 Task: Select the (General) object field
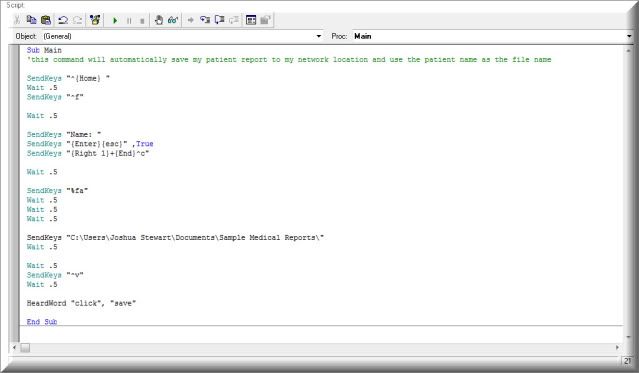point(182,36)
